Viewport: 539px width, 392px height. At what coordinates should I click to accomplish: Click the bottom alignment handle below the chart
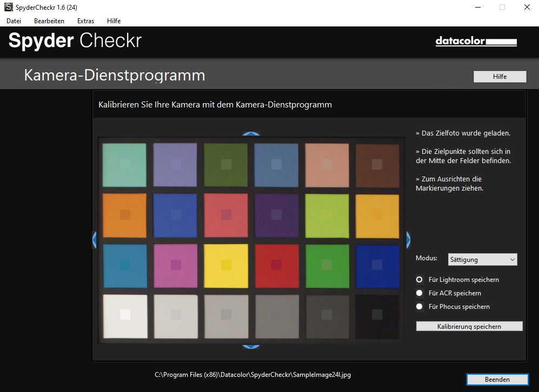251,346
